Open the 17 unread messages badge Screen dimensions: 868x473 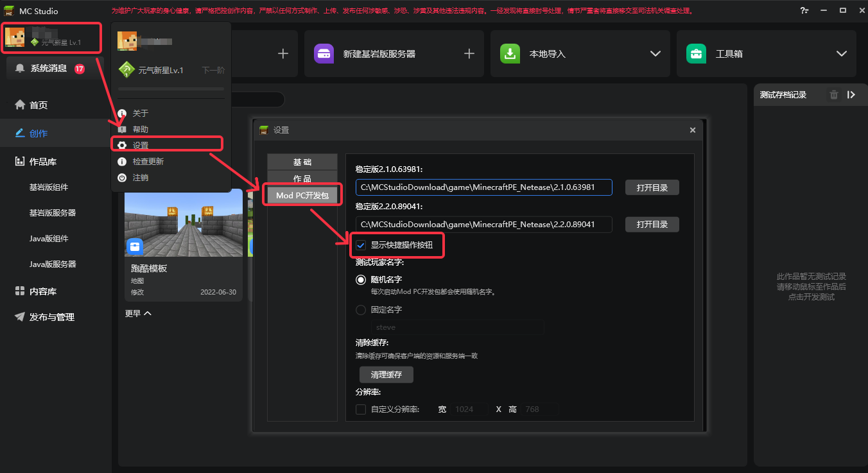coord(80,69)
